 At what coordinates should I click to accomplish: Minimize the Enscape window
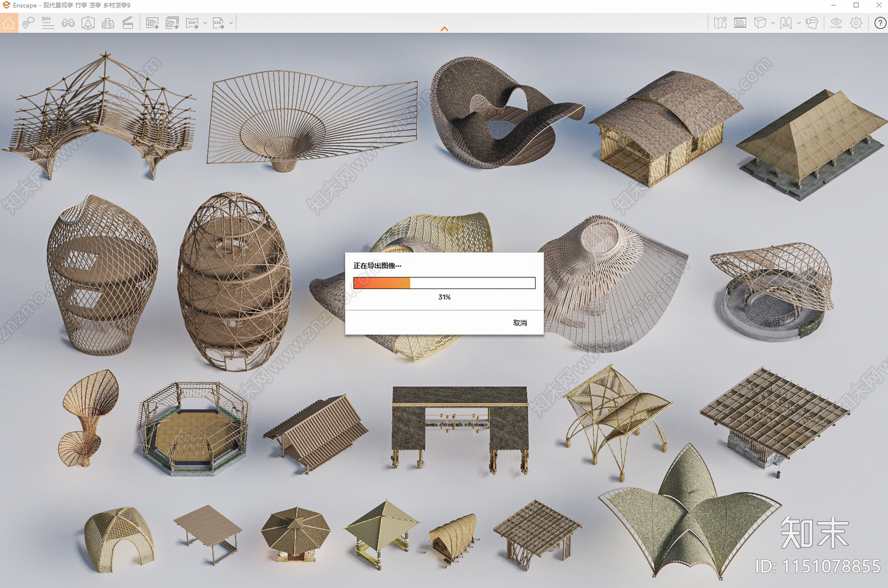coord(834,6)
